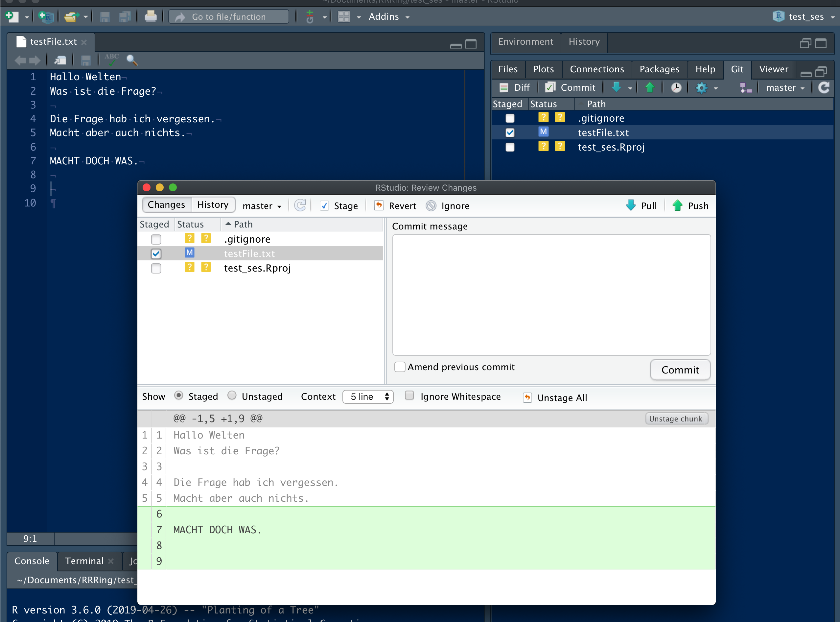Click the Git pane pull down-arrow icon
This screenshot has width=840, height=622.
(617, 88)
